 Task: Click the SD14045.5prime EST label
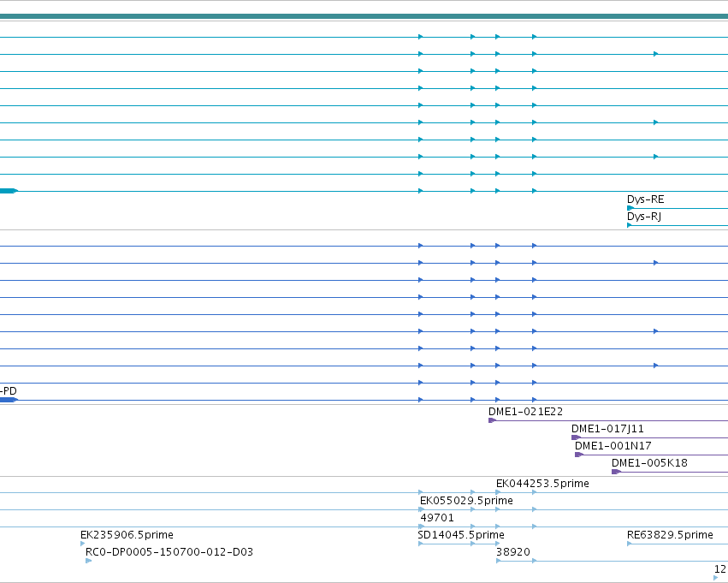coord(461,535)
